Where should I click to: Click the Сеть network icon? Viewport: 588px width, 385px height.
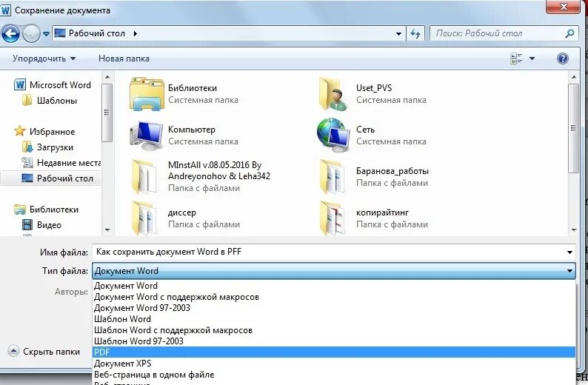pos(333,135)
